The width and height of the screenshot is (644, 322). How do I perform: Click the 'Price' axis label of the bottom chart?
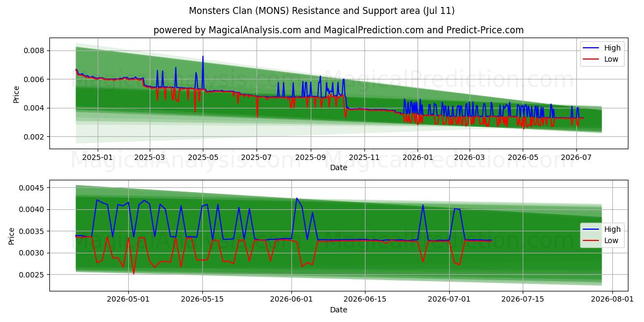(12, 236)
